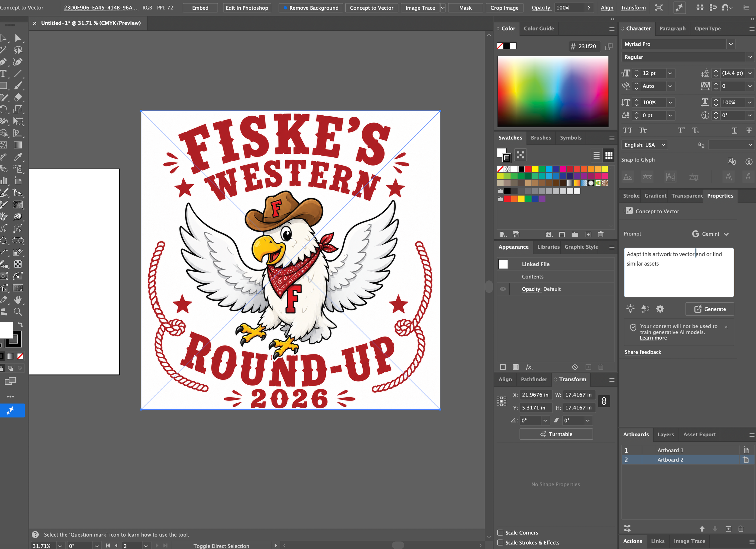Screen dimensions: 756x549
Task: Click the Snap to Glyph info icon
Action: [749, 162]
